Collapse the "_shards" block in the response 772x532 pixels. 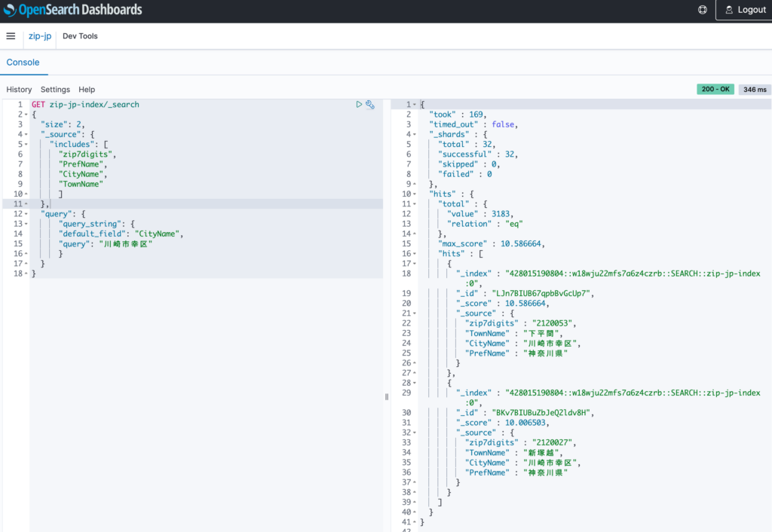pyautogui.click(x=415, y=134)
